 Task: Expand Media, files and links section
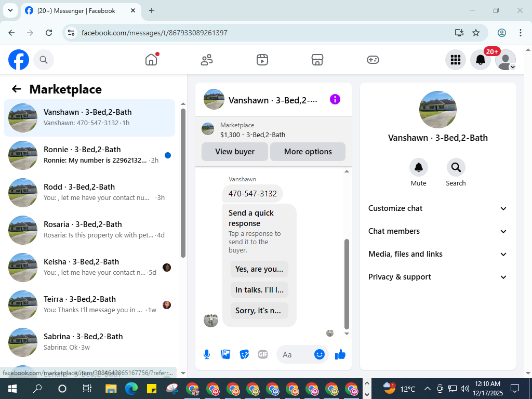tap(437, 254)
